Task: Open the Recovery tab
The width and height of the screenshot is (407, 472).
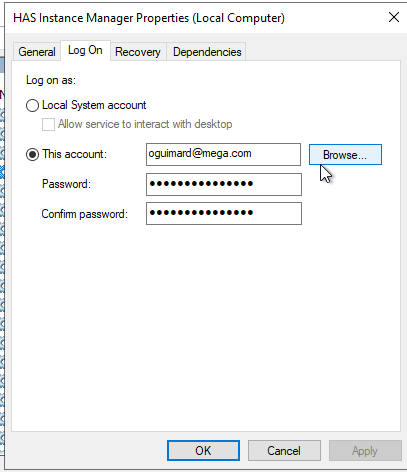Action: point(138,52)
